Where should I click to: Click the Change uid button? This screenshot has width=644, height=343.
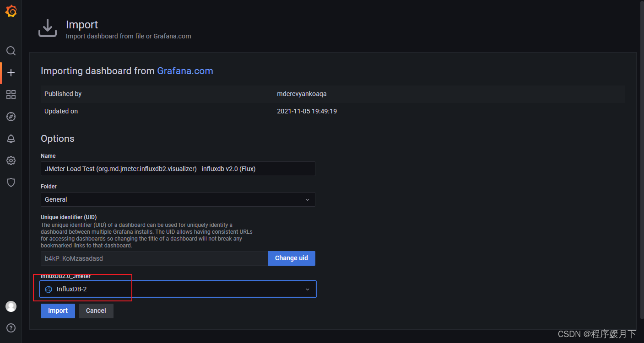pyautogui.click(x=292, y=258)
